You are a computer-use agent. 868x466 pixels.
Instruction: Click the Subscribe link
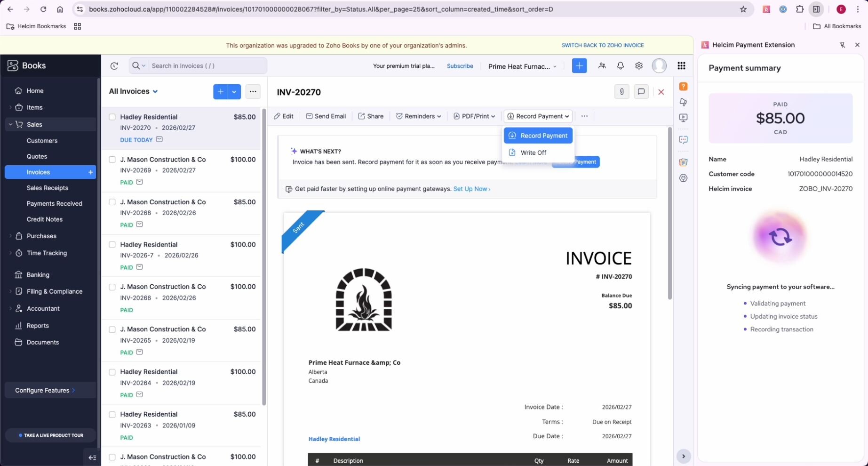point(460,66)
